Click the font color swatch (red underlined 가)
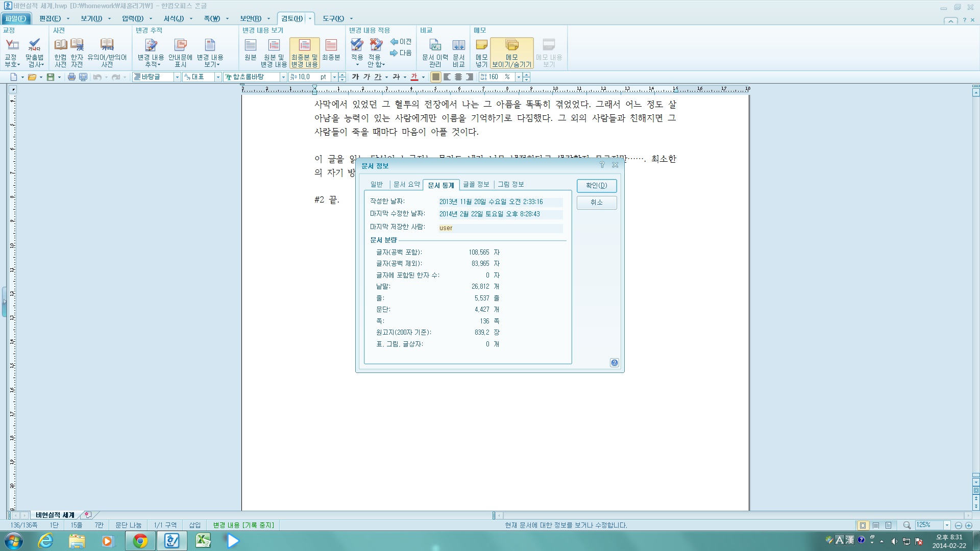The height and width of the screenshot is (551, 980). pos(414,77)
